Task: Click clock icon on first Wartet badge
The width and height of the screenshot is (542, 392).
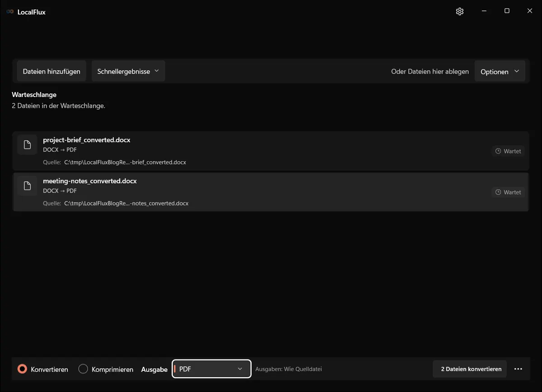Action: point(498,151)
